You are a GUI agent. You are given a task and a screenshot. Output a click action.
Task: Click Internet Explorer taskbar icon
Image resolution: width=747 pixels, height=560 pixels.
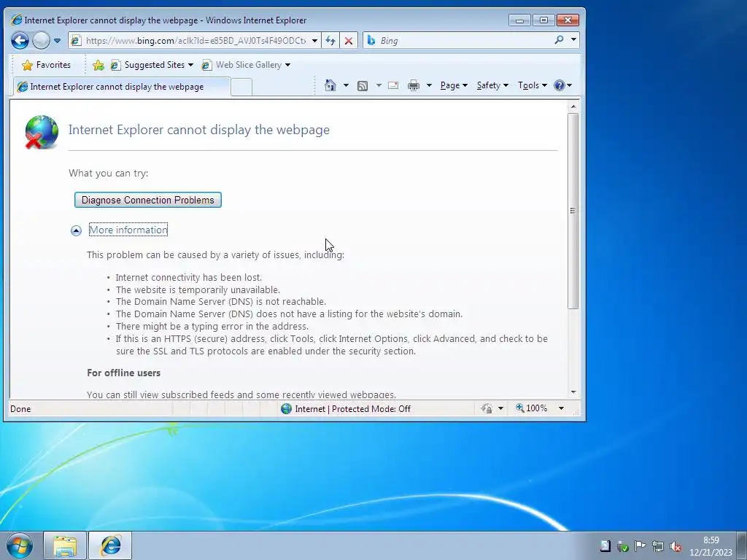point(110,545)
